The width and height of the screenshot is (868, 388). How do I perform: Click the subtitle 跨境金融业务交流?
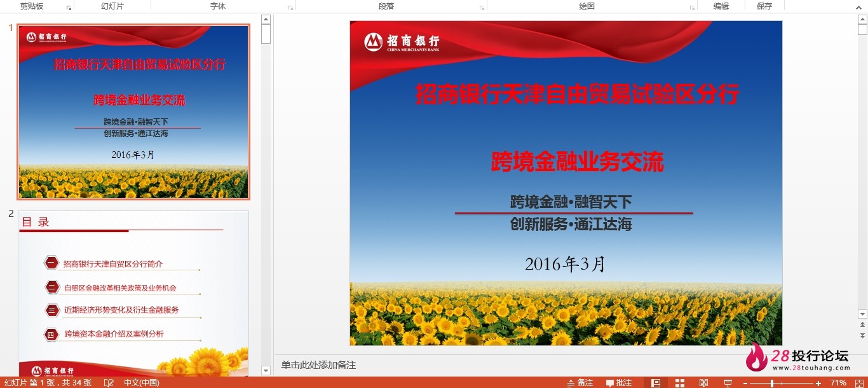[x=578, y=162]
